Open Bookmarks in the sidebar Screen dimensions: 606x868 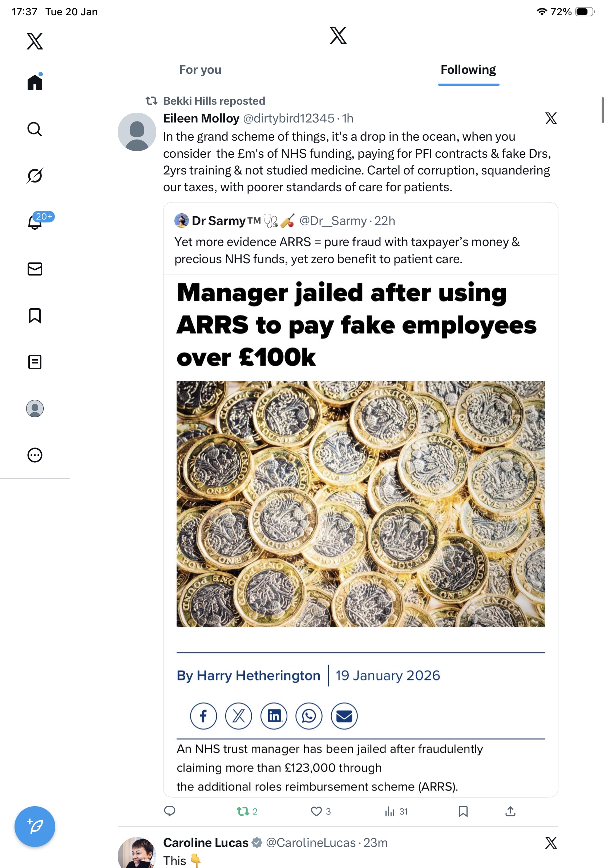(x=35, y=315)
